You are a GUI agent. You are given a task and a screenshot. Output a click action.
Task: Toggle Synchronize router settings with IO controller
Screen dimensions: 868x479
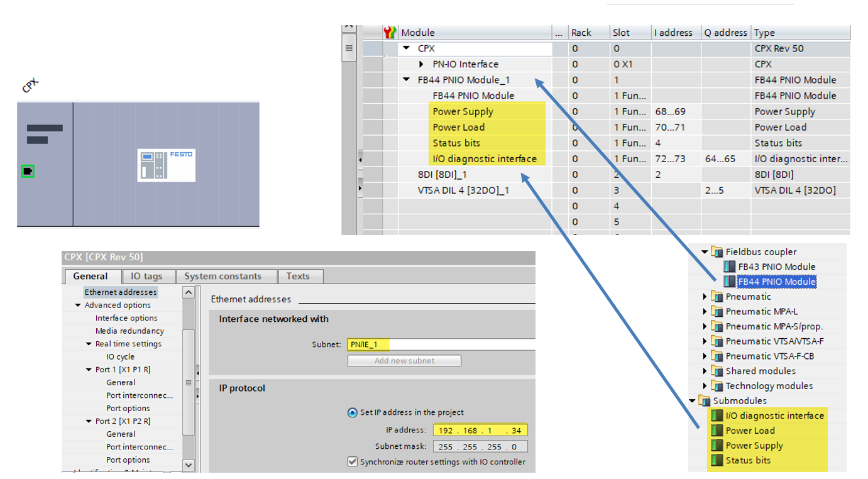pyautogui.click(x=352, y=462)
